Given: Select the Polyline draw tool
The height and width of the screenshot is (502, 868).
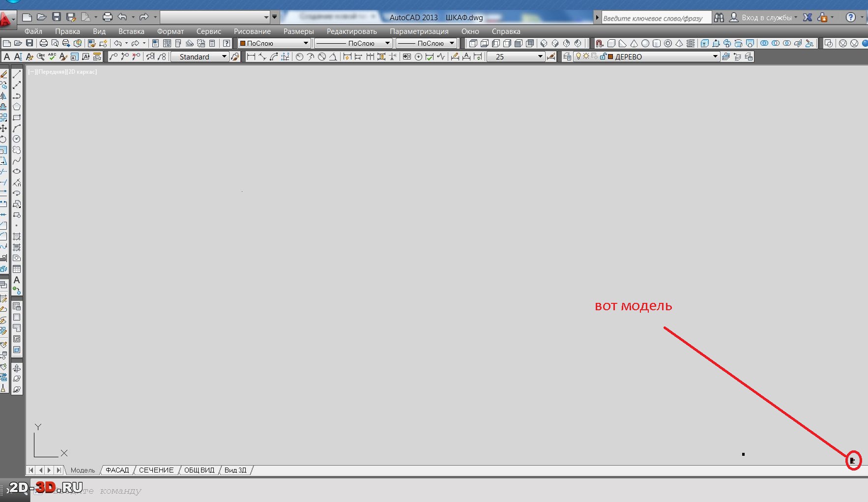Looking at the screenshot, I should tap(17, 96).
